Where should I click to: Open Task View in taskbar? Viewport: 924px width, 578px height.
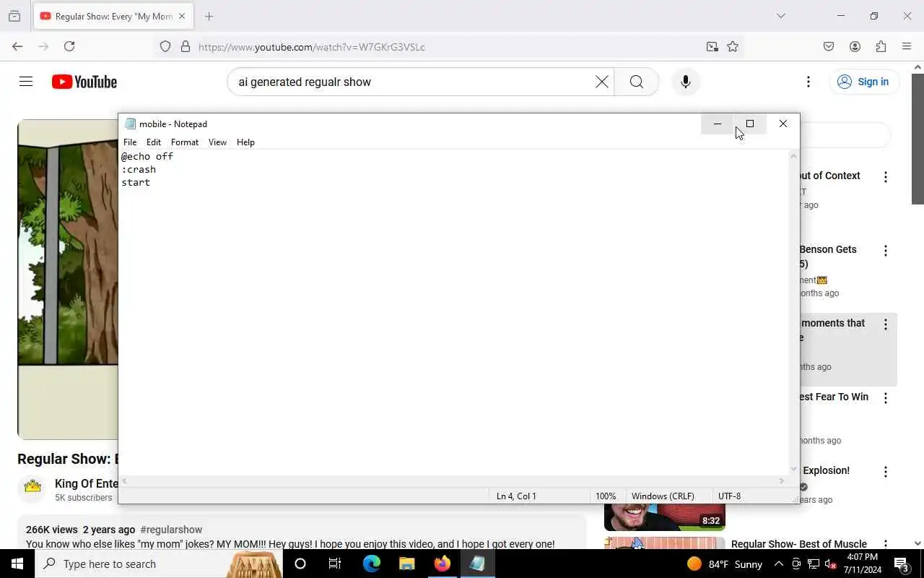pos(335,564)
